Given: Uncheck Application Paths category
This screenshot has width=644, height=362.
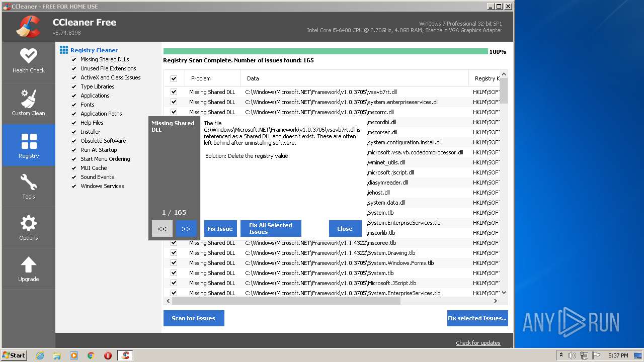Looking at the screenshot, I should pyautogui.click(x=74, y=114).
